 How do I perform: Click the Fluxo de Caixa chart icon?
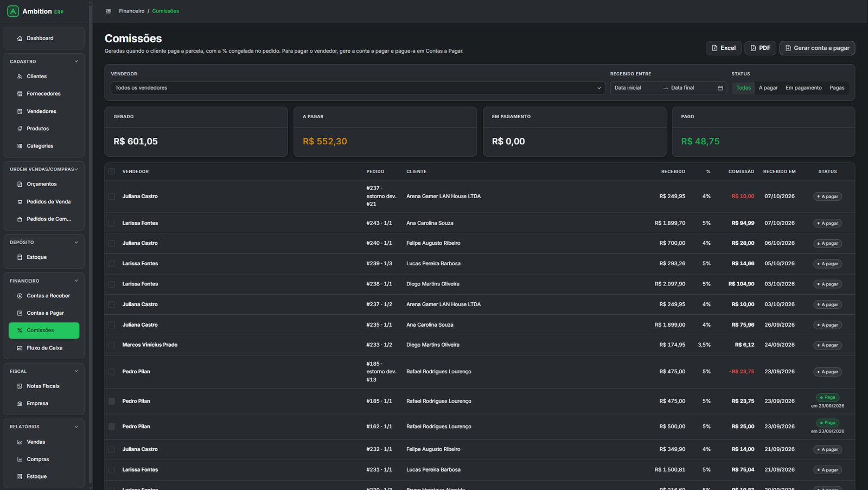tap(20, 348)
